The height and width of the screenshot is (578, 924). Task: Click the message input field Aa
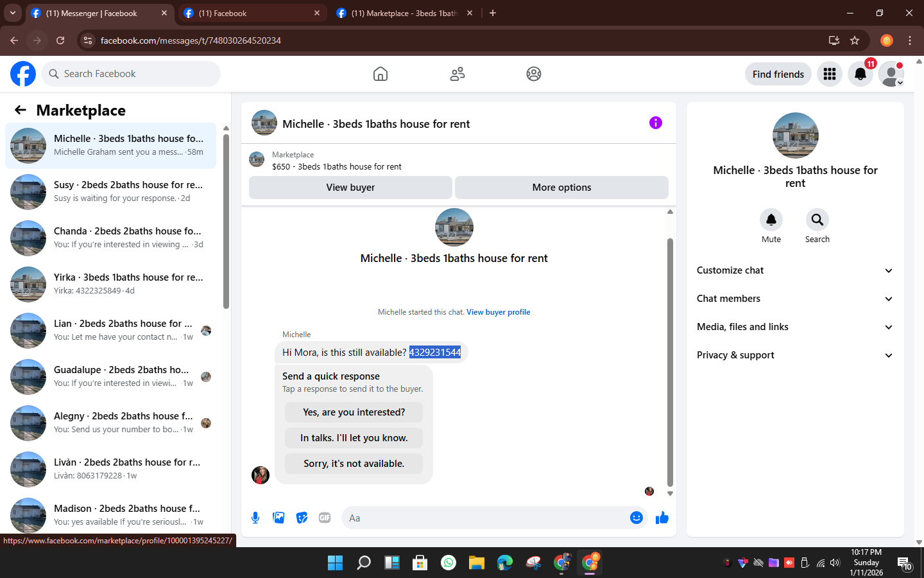(486, 518)
